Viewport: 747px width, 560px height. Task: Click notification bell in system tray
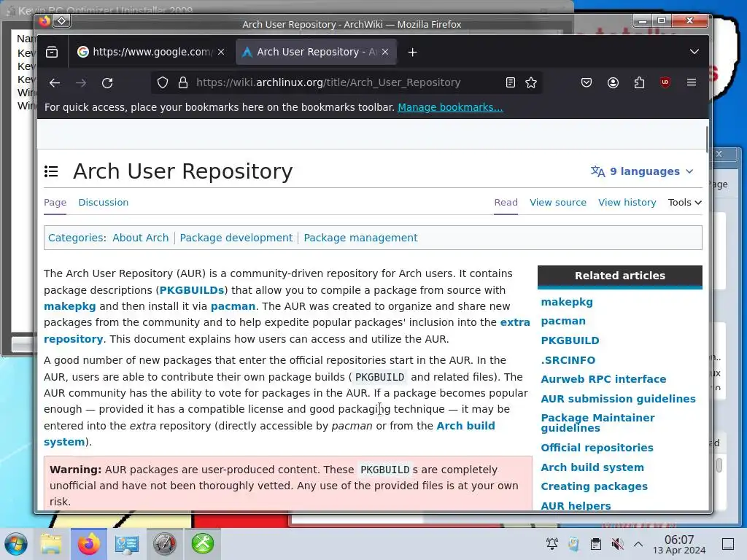[552, 544]
